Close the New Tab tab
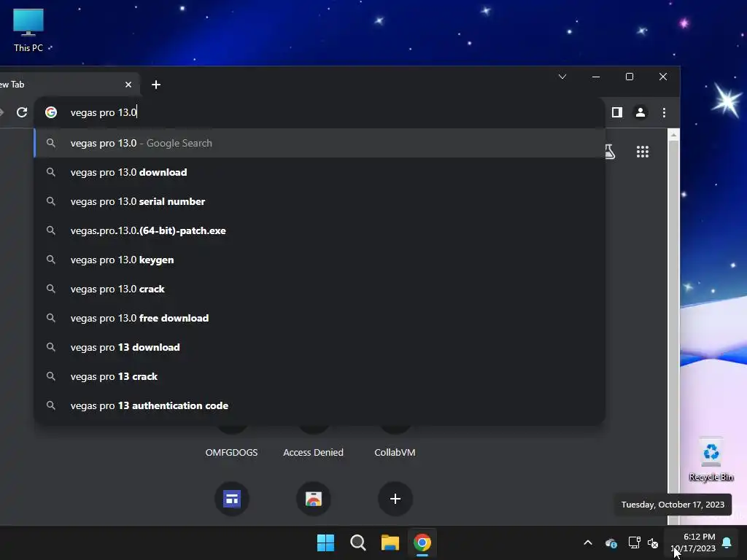Viewport: 747px width, 560px height. point(128,85)
